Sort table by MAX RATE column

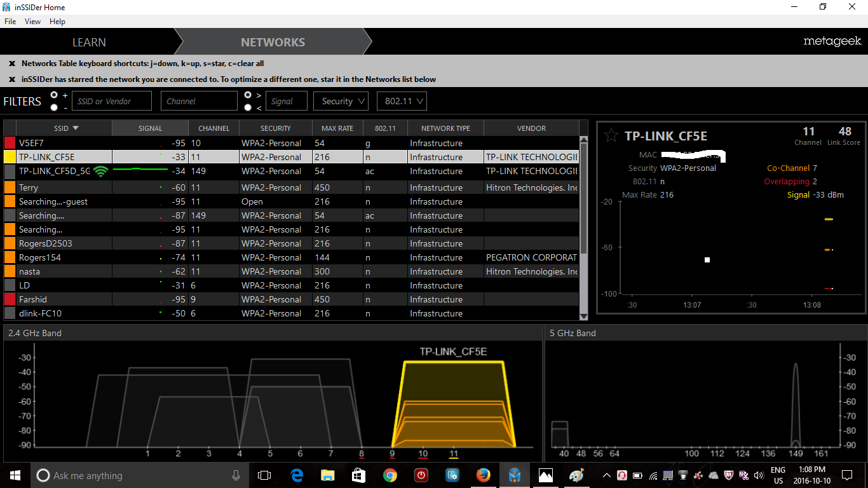click(337, 128)
